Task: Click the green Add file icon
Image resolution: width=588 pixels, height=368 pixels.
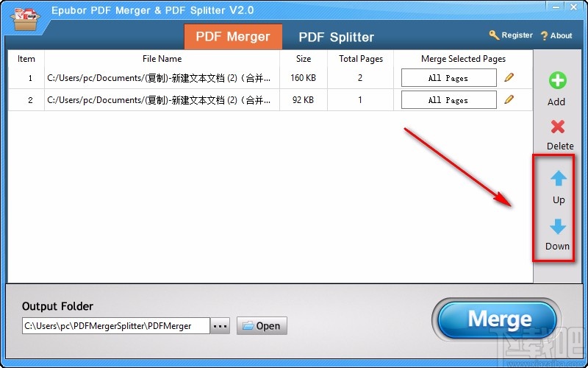Action: coord(558,81)
